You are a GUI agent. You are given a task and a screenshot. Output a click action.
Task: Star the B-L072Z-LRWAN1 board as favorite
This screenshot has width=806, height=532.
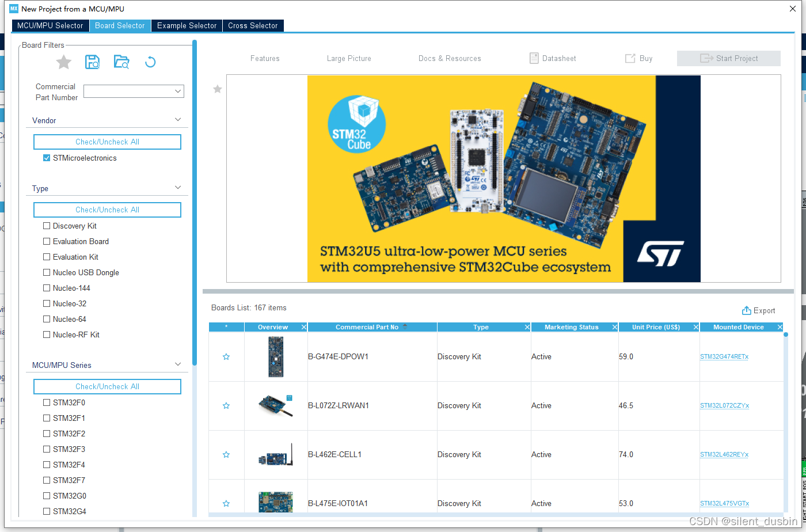226,406
